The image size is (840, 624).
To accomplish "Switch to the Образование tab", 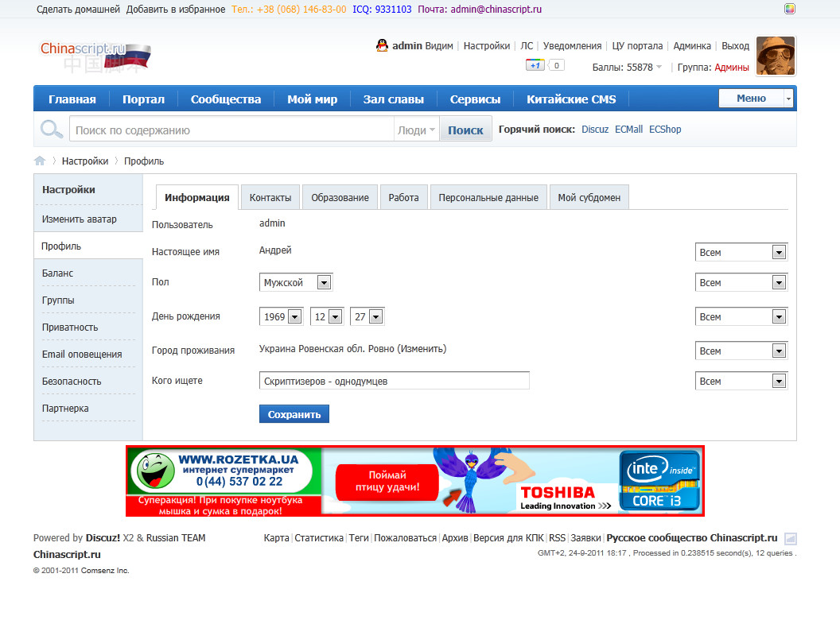I will [x=340, y=197].
